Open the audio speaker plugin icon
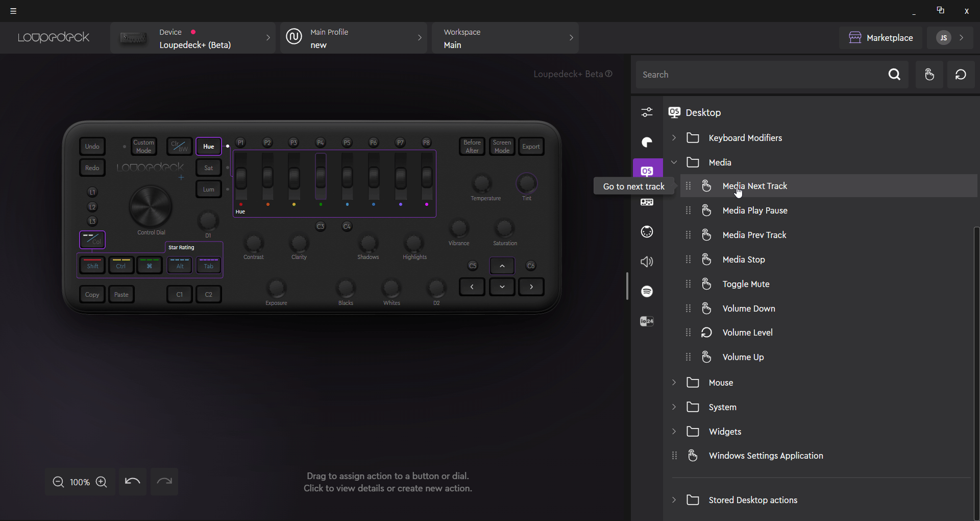The height and width of the screenshot is (521, 980). (x=647, y=262)
